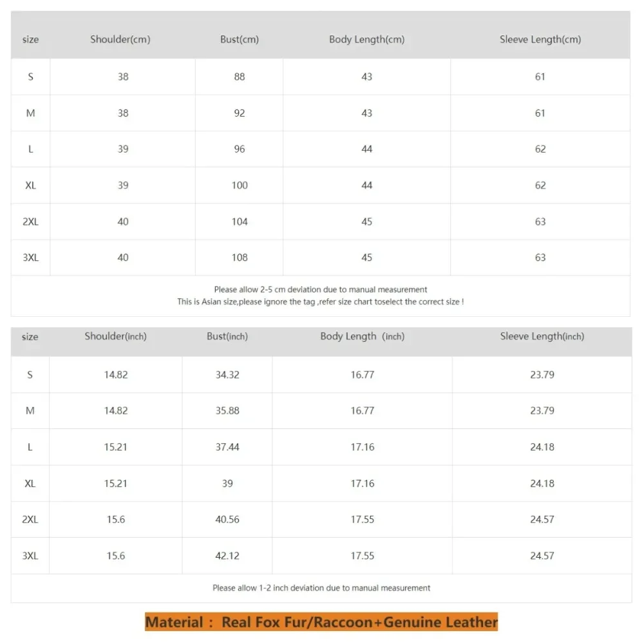This screenshot has width=644, height=644.
Task: Click the 1-2 inch deviation note
Action: click(x=321, y=588)
